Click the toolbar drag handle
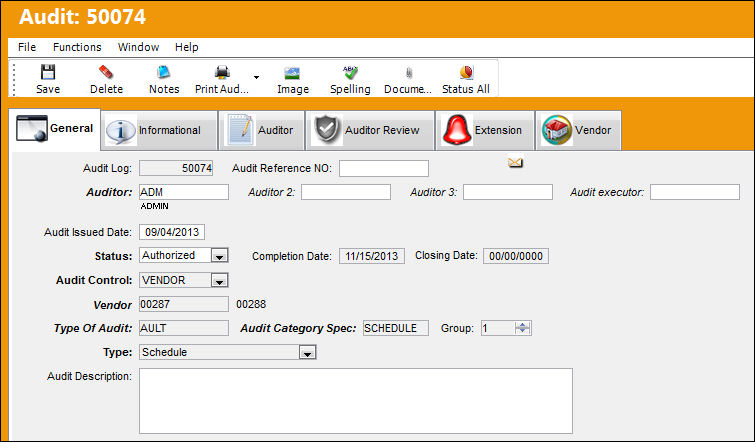 click(x=14, y=79)
